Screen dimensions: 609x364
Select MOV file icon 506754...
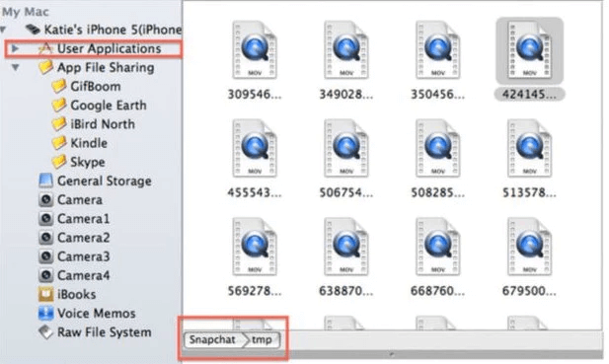click(x=346, y=148)
